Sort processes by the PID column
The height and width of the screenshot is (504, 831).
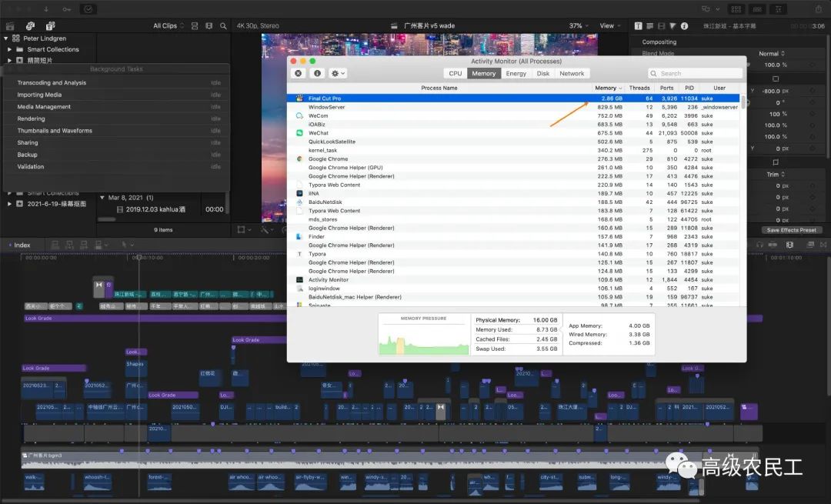pos(689,88)
